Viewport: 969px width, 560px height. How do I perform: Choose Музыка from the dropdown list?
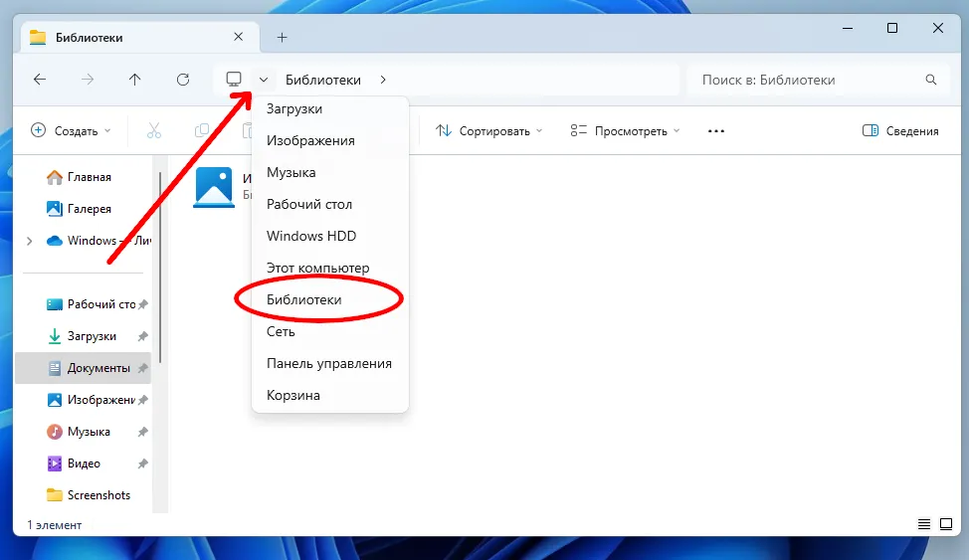tap(330, 172)
